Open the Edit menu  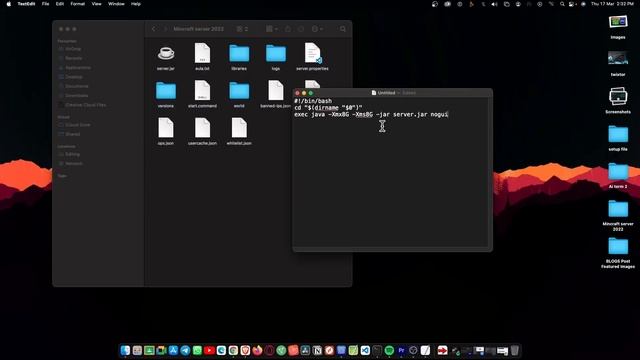pyautogui.click(x=60, y=4)
